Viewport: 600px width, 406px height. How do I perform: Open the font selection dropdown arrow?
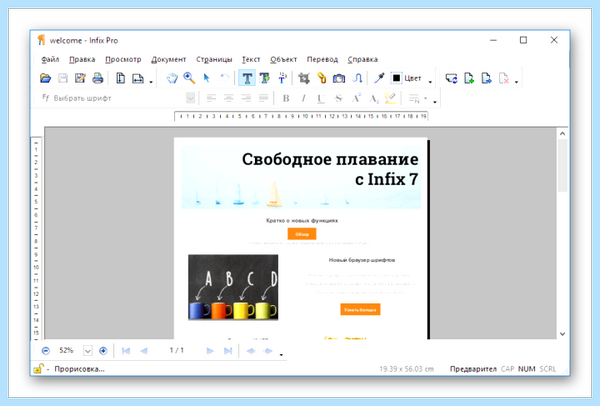[x=190, y=99]
